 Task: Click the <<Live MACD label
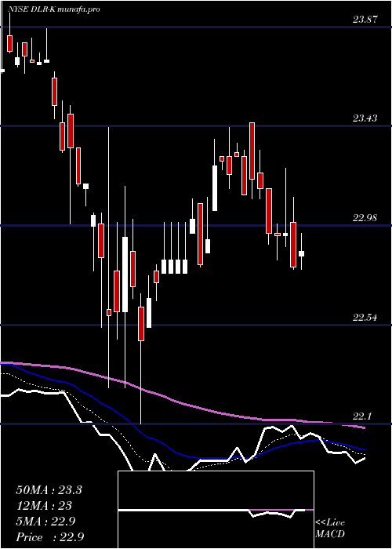[x=330, y=529]
